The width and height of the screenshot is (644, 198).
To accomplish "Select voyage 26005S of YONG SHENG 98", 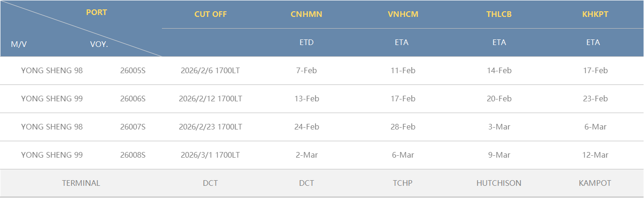I will [133, 71].
